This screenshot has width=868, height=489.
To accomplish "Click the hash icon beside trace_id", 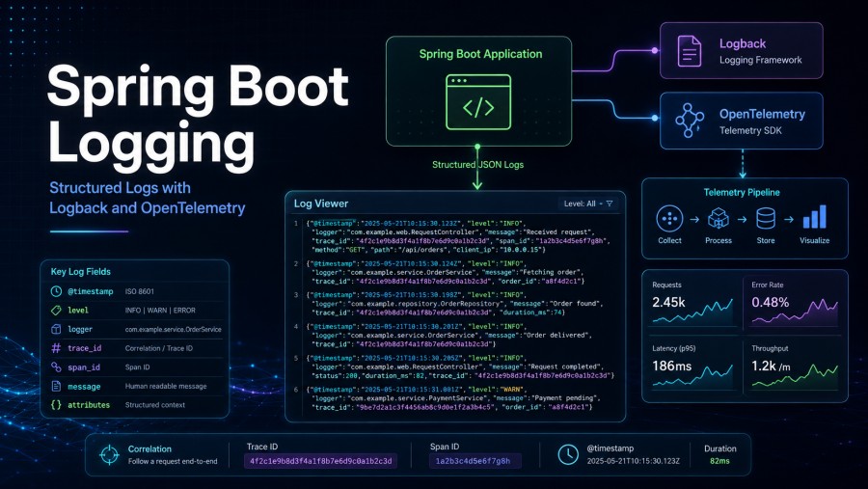I will [x=56, y=348].
